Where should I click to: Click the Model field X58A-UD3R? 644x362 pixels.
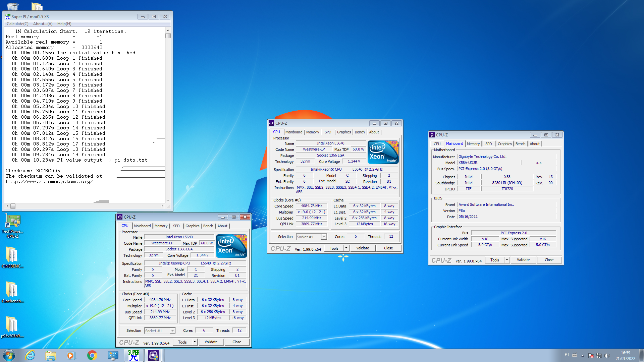489,163
